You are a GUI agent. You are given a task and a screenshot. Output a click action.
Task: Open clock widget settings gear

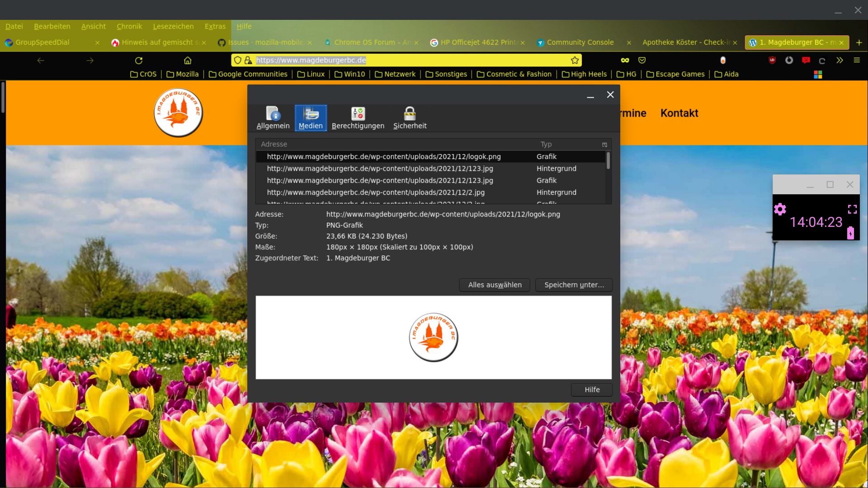click(780, 209)
